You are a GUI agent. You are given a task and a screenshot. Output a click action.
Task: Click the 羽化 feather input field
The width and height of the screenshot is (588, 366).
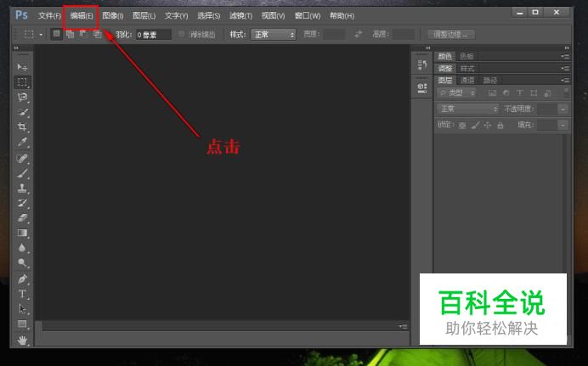coord(154,35)
